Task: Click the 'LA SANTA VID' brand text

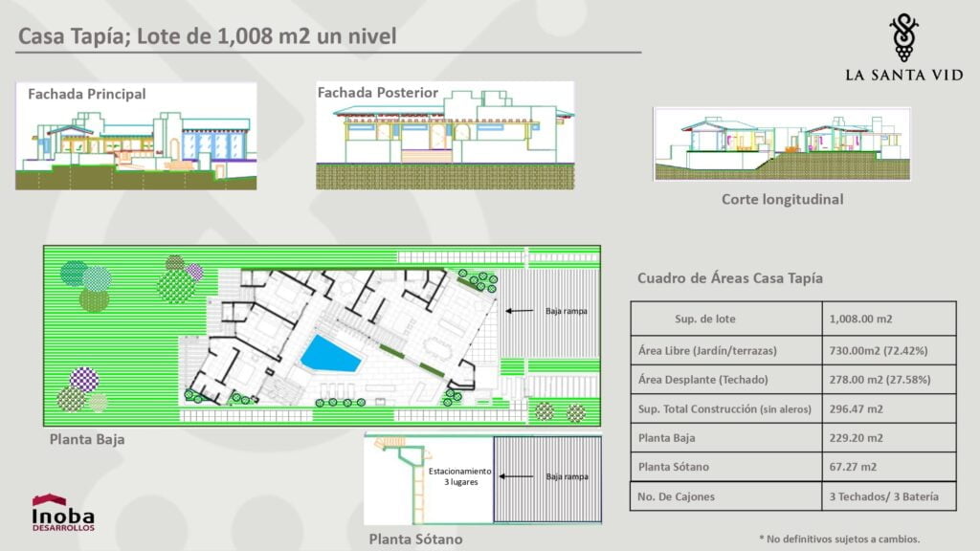Action: click(903, 75)
